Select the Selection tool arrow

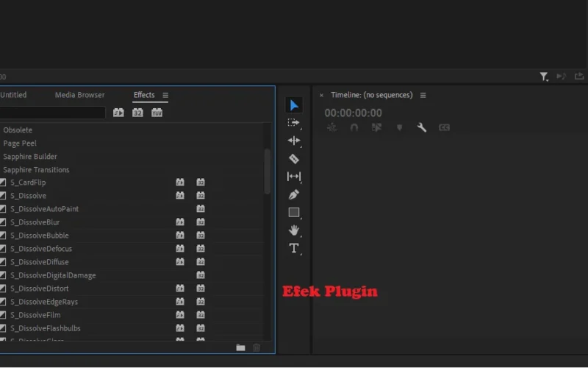294,105
